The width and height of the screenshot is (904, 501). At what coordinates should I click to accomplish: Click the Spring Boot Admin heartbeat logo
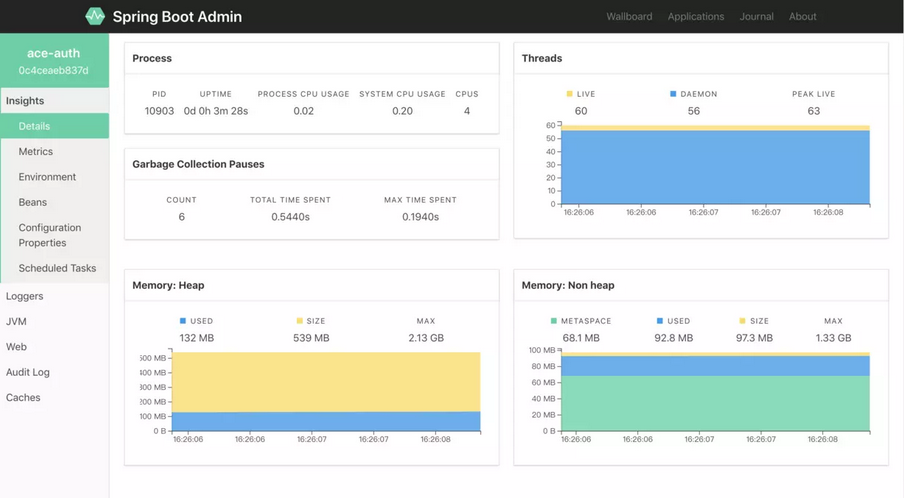point(95,16)
